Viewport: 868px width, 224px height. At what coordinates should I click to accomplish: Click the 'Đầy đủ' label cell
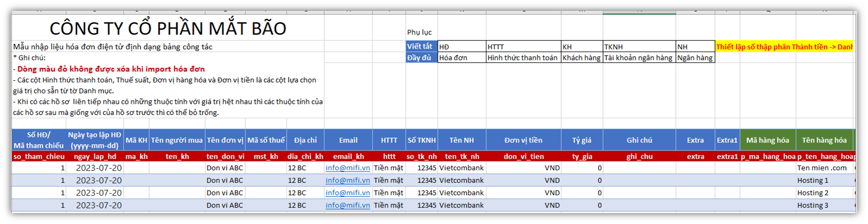tap(421, 57)
